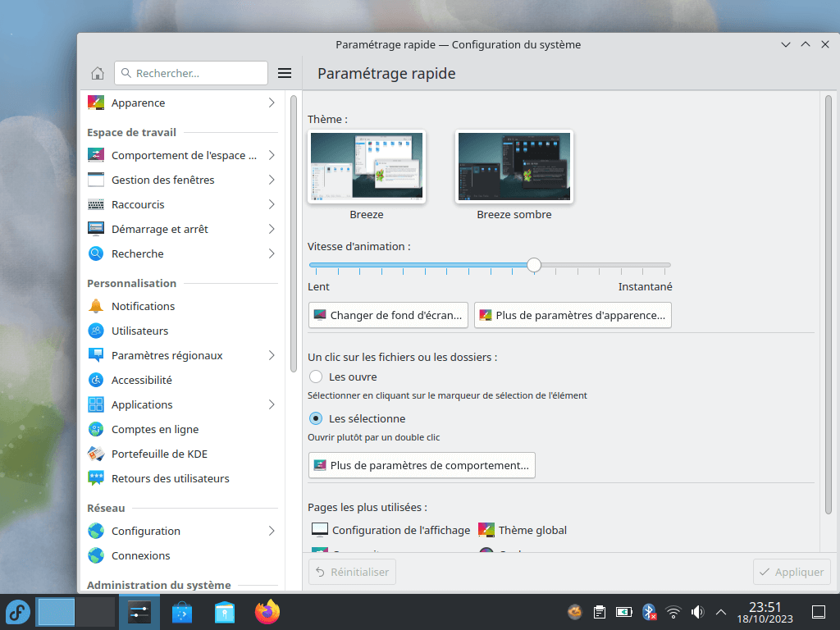
Task: Click the Réinitialiser button
Action: (352, 572)
